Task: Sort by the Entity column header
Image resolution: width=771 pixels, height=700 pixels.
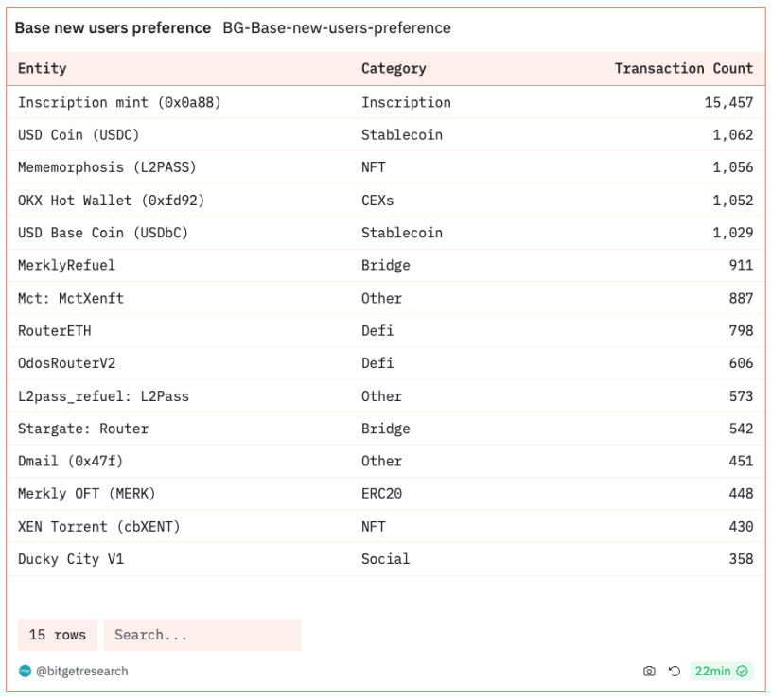Action: [43, 68]
